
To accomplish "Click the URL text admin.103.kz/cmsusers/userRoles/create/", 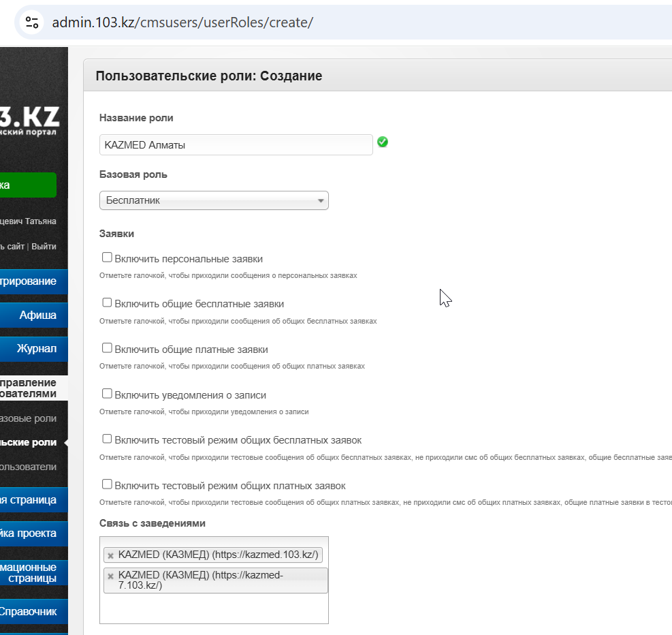I will 182,22.
